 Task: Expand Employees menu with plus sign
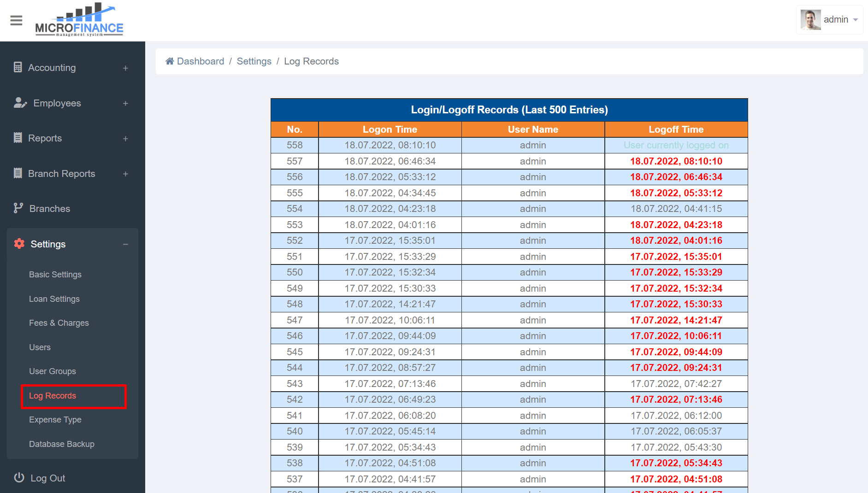[x=125, y=104]
